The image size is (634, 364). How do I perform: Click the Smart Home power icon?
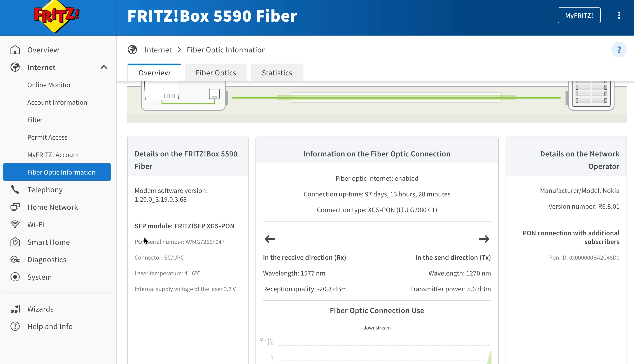pos(15,242)
